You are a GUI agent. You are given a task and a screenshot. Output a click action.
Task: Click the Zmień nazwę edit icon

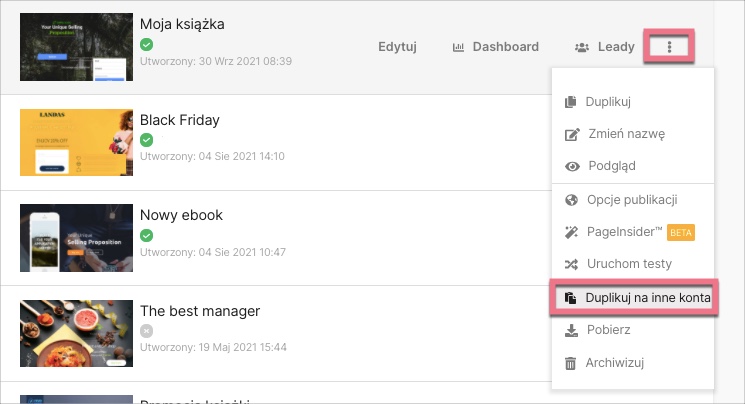571,134
